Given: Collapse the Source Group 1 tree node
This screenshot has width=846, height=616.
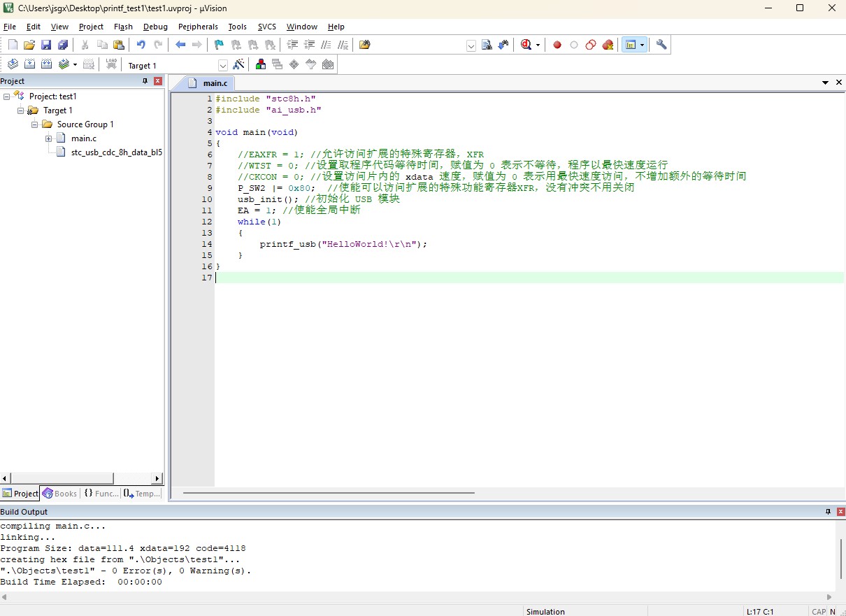Looking at the screenshot, I should [35, 124].
